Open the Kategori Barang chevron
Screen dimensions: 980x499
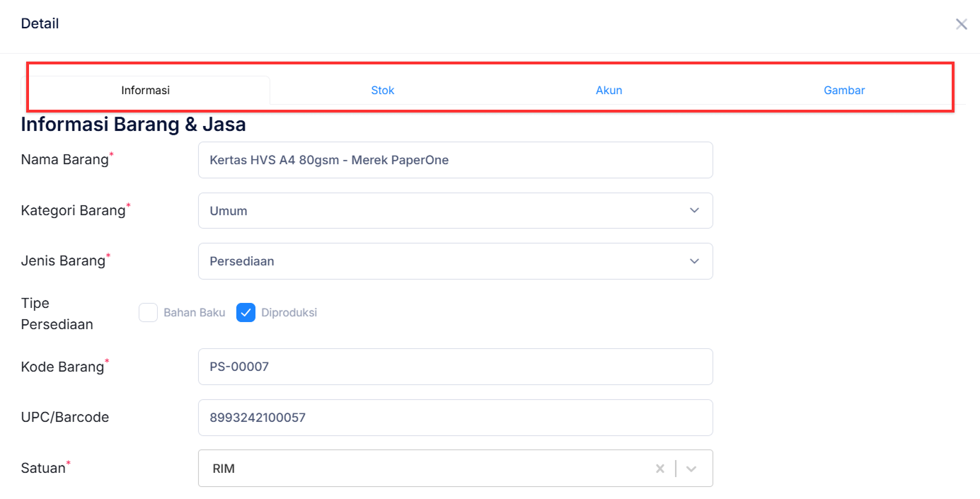tap(694, 211)
